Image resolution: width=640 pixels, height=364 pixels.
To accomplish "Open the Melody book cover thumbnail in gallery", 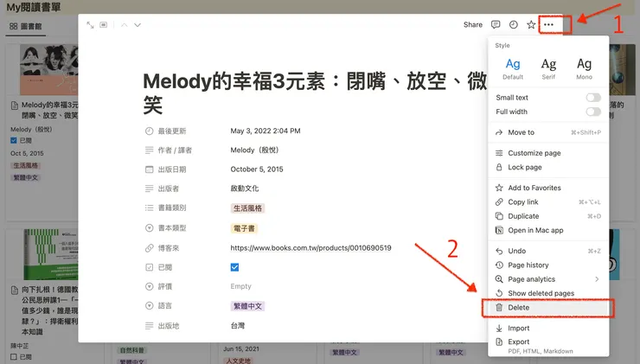I will 49,69.
